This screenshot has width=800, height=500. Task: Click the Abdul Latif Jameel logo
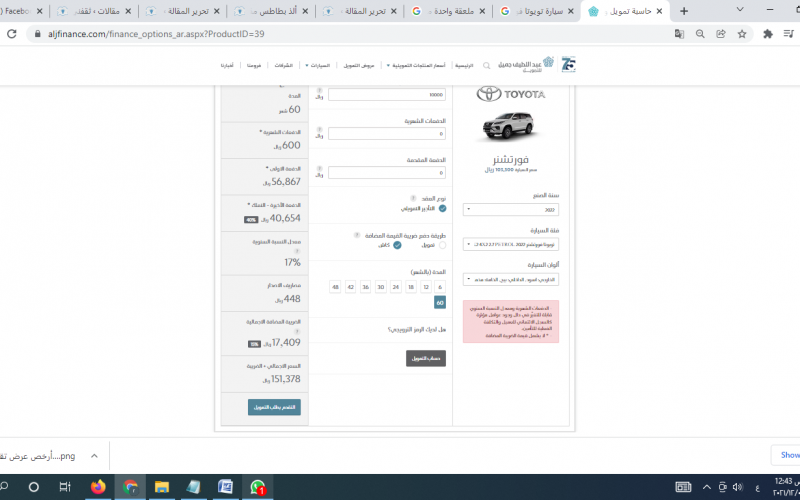[526, 64]
